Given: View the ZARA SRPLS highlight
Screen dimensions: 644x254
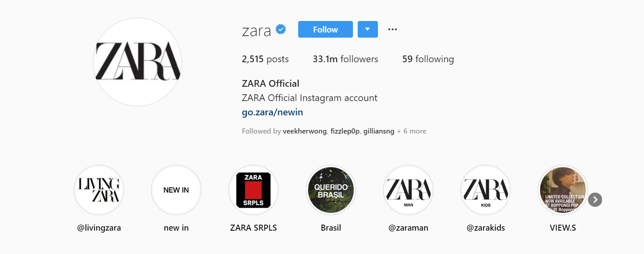Looking at the screenshot, I should tap(253, 190).
